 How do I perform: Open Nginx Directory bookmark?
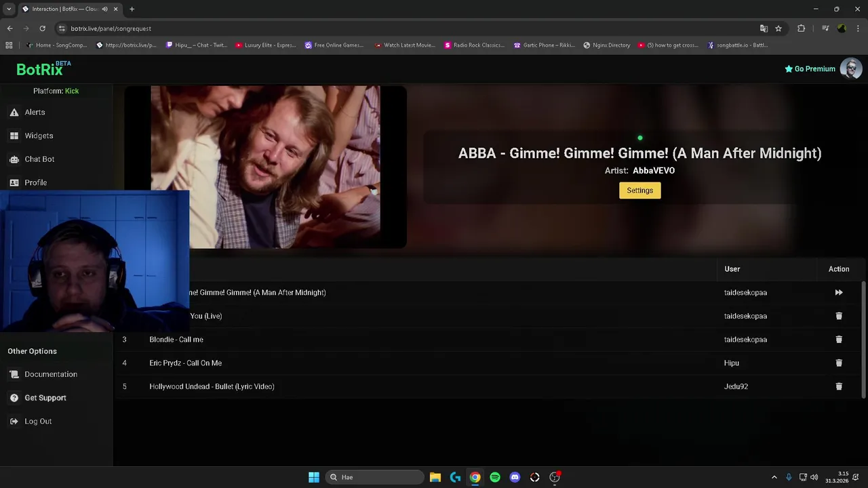pos(606,45)
